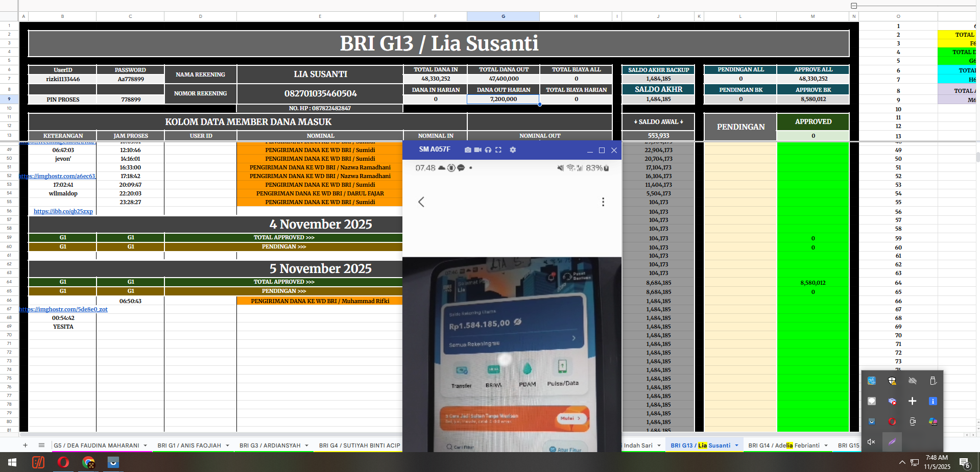Tap the back arrow on the phone screen
The width and height of the screenshot is (980, 472).
coord(421,202)
